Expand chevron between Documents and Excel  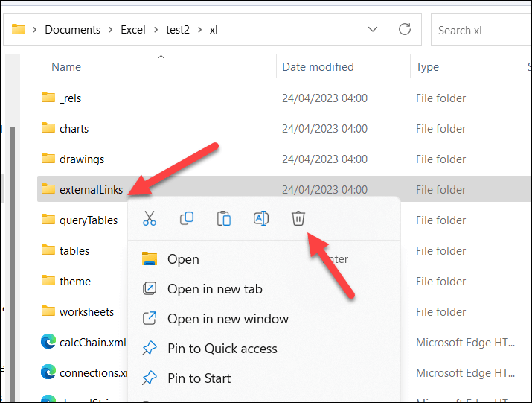point(111,30)
